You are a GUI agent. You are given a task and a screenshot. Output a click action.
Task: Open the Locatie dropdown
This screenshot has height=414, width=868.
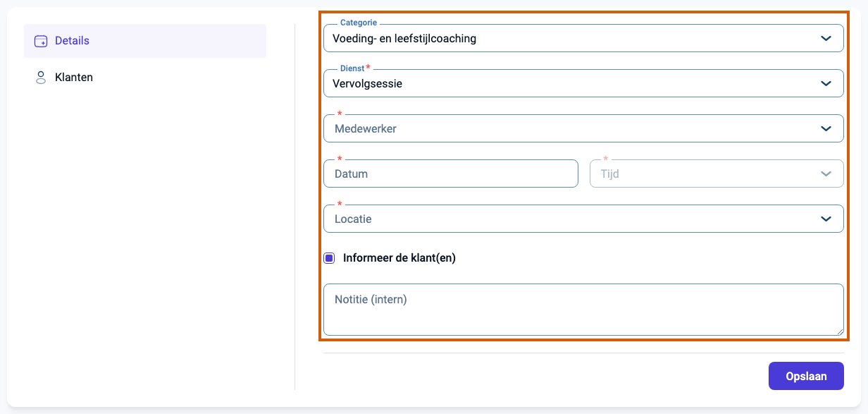point(583,219)
